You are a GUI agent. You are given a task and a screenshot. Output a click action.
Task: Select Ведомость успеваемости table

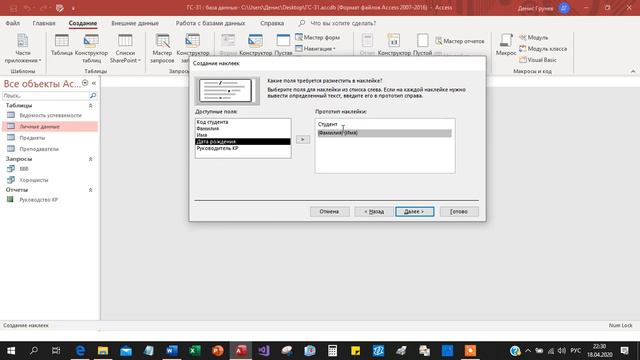click(x=50, y=116)
